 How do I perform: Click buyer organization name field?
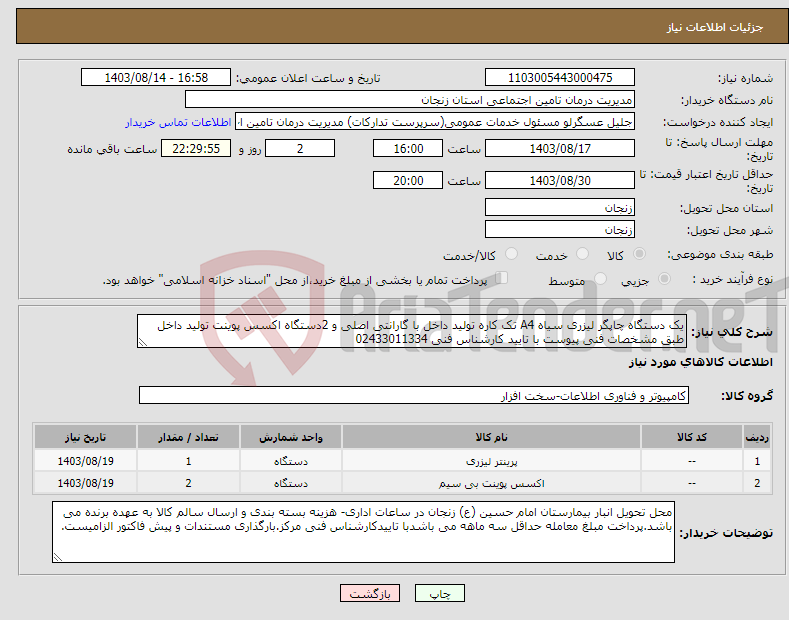410,100
